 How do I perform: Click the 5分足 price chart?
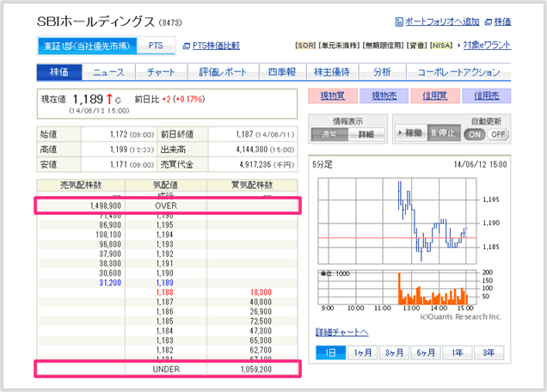click(397, 221)
